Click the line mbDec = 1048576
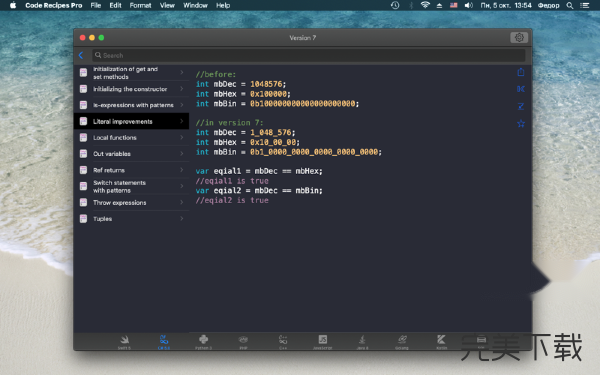 click(241, 84)
